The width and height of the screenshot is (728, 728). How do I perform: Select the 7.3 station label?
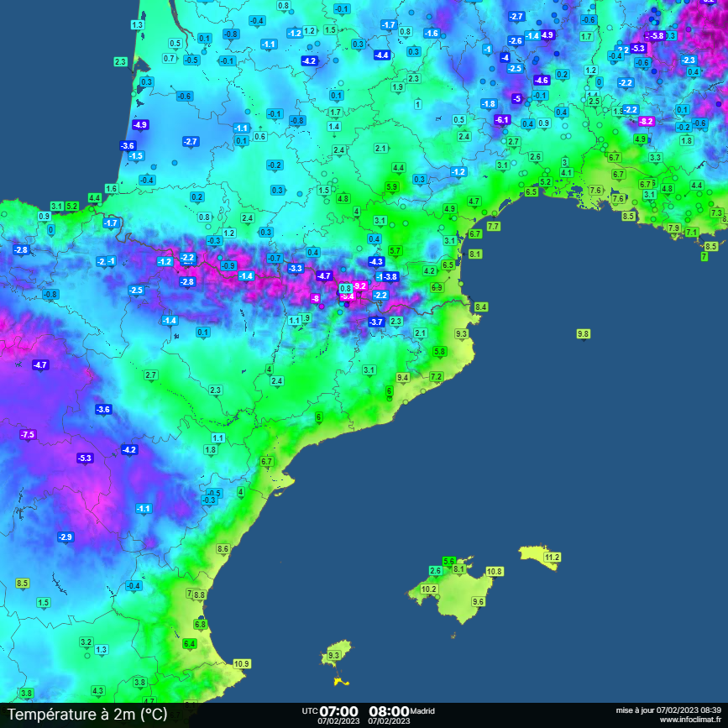tap(716, 213)
